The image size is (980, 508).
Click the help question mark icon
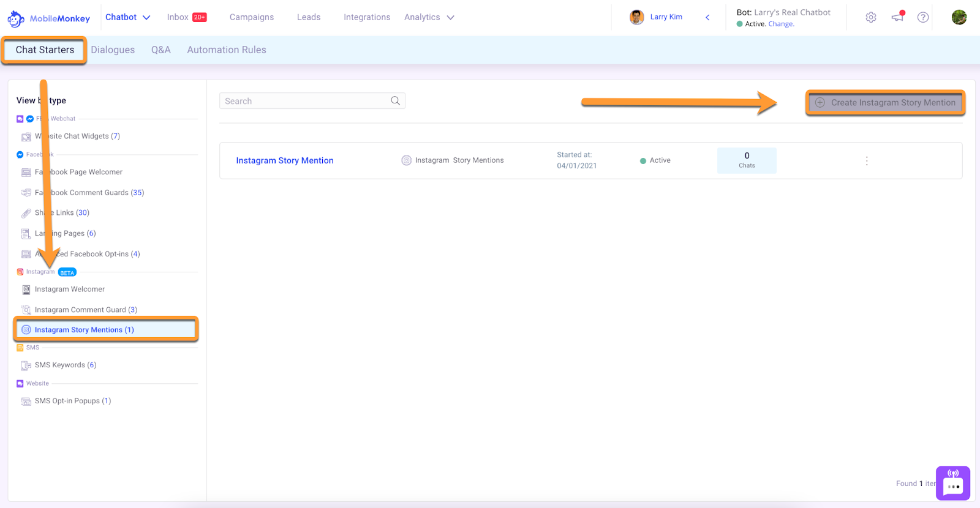point(923,17)
